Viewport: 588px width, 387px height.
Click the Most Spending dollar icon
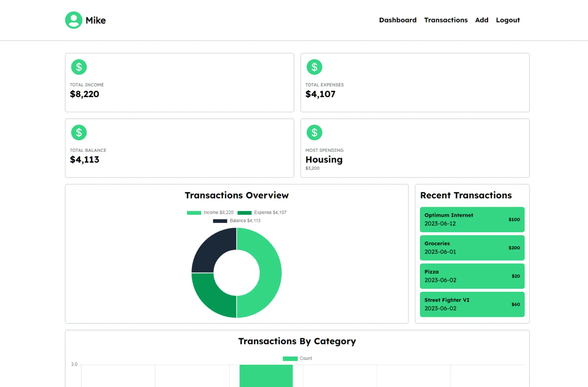314,133
